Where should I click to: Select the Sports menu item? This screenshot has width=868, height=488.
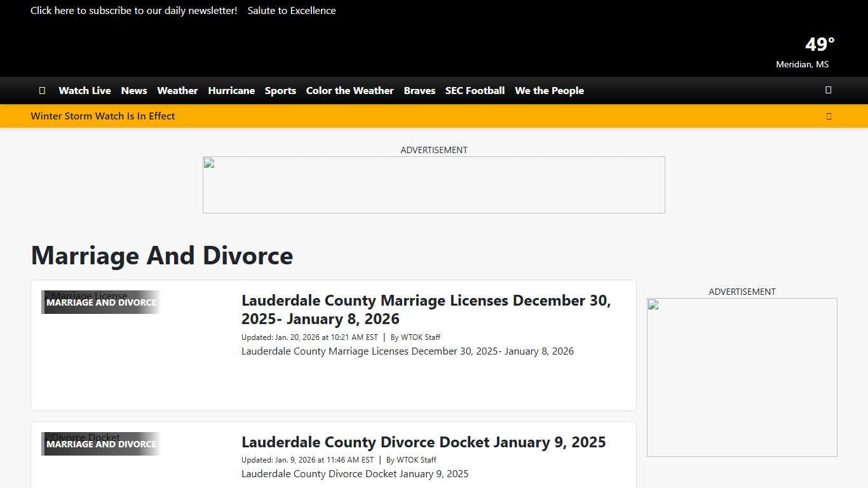click(x=280, y=90)
